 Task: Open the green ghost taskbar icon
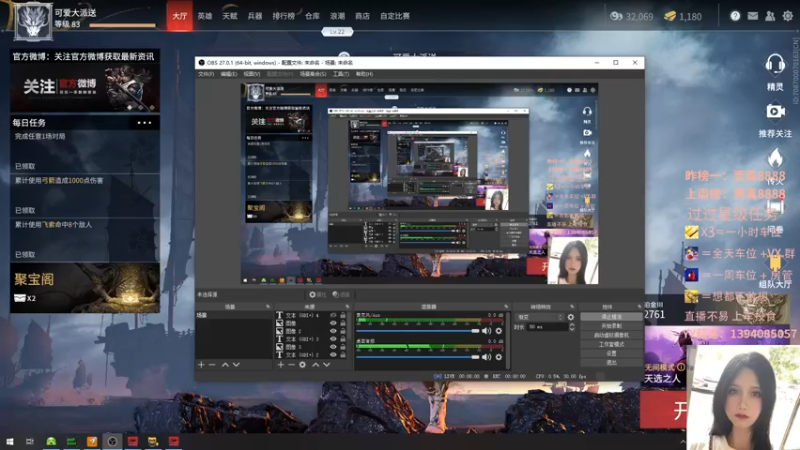(x=51, y=441)
